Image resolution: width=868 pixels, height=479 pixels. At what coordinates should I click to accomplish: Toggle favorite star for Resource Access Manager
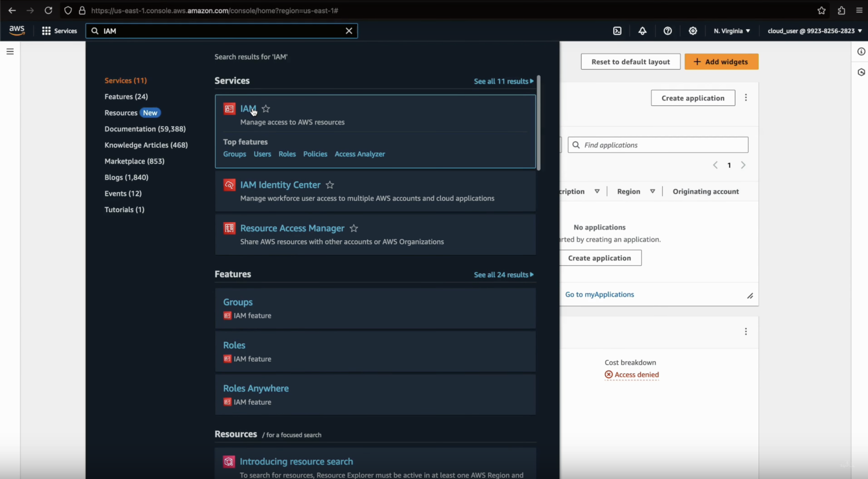pyautogui.click(x=353, y=228)
